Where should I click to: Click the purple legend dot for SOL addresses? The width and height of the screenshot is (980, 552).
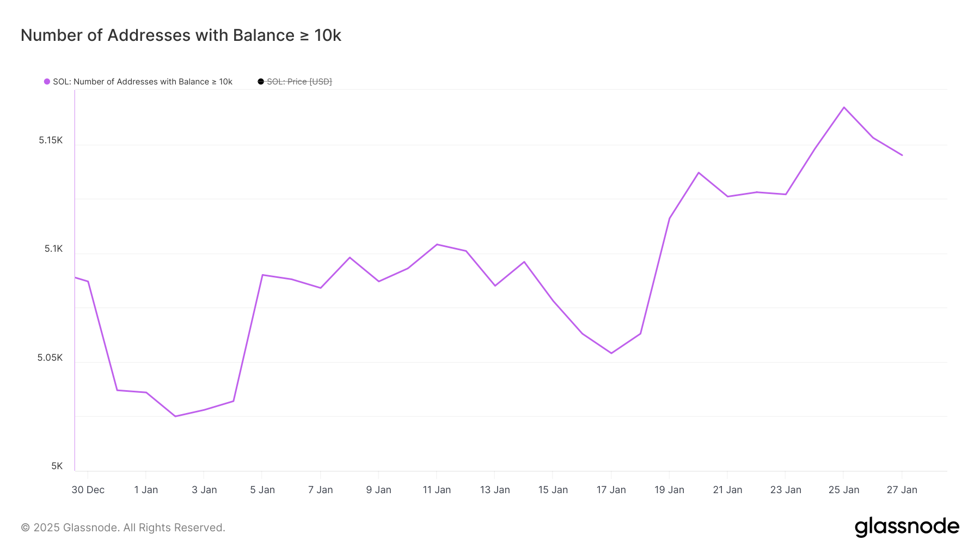[47, 82]
